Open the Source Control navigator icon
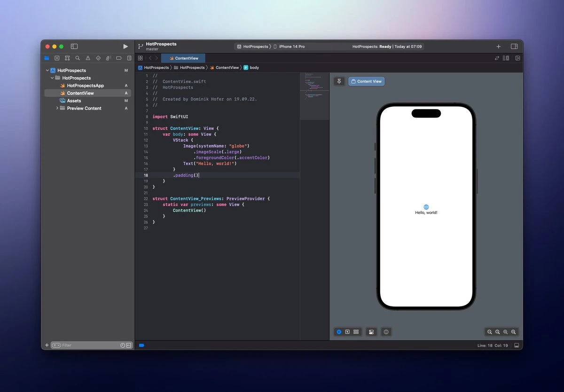Viewport: 564px width, 392px height. tap(57, 58)
